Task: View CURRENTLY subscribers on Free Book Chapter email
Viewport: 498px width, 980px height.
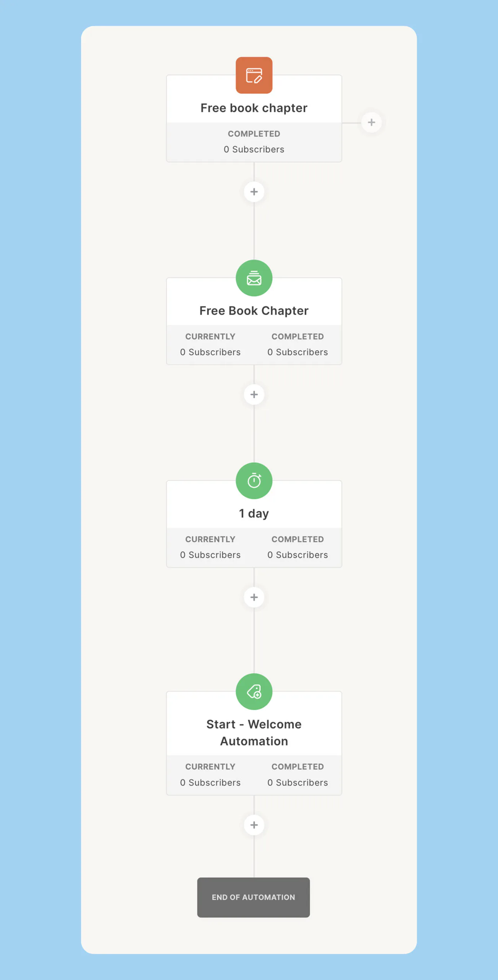Action: tap(210, 345)
